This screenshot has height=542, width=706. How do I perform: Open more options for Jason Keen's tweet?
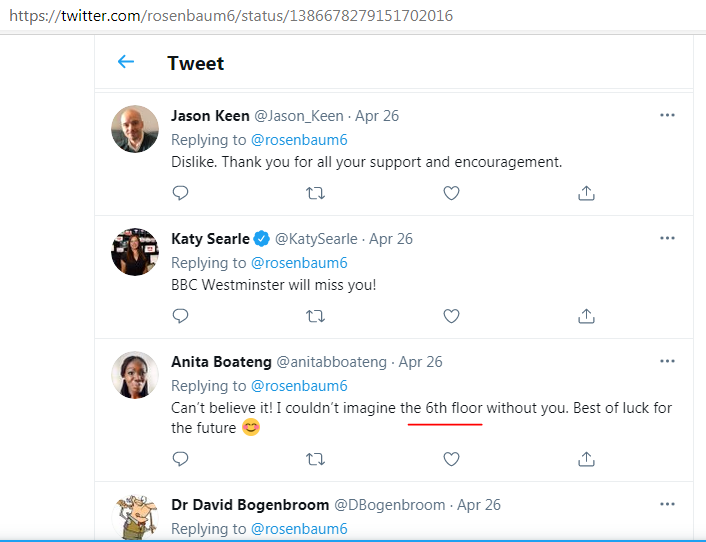667,115
